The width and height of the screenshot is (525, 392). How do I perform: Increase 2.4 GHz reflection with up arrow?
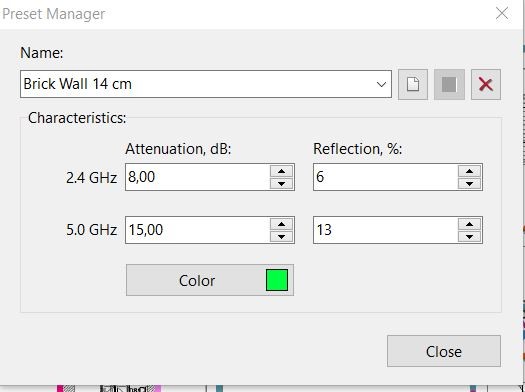(x=469, y=171)
